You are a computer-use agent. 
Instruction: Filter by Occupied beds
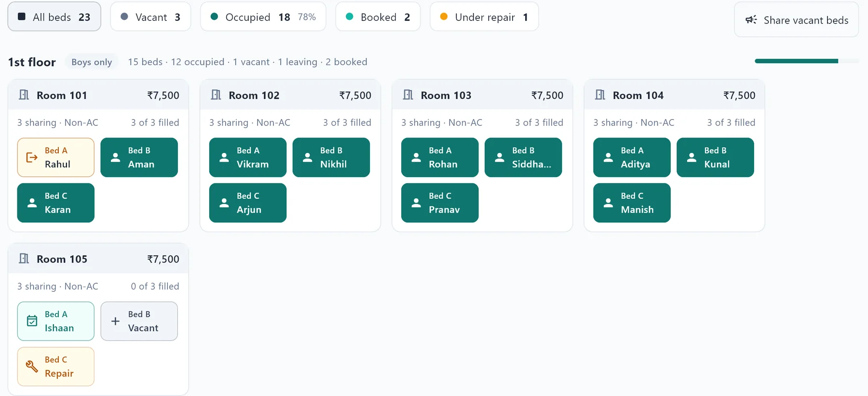263,17
